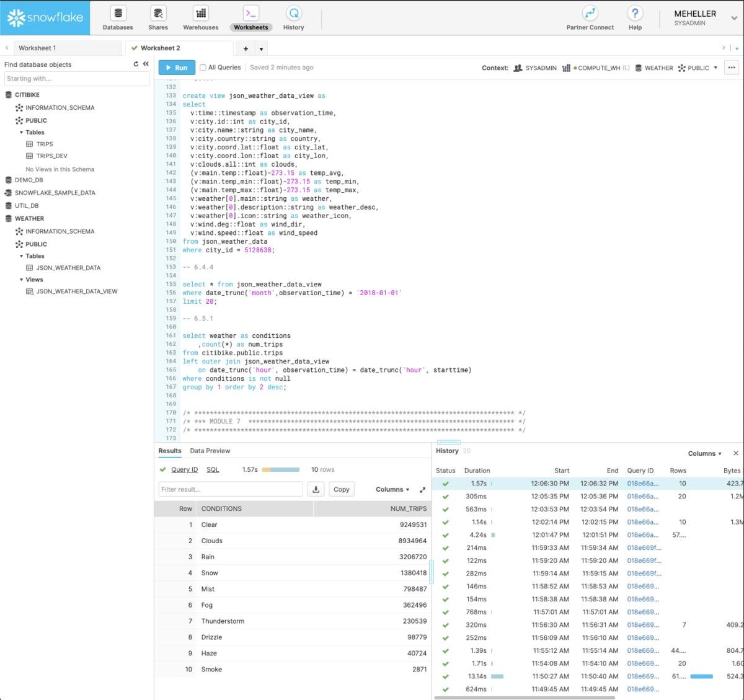This screenshot has height=700, width=744.
Task: Add a new worksheet tab
Action: pos(246,48)
